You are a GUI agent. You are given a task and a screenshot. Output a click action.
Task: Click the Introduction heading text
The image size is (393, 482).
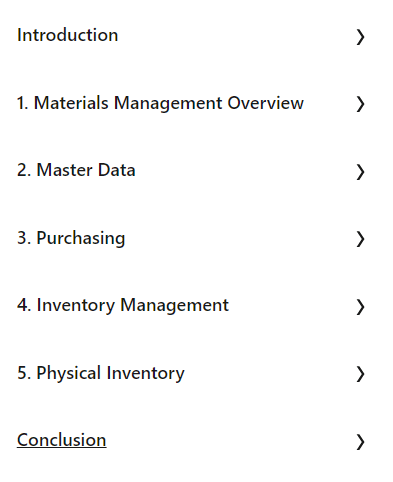(68, 35)
